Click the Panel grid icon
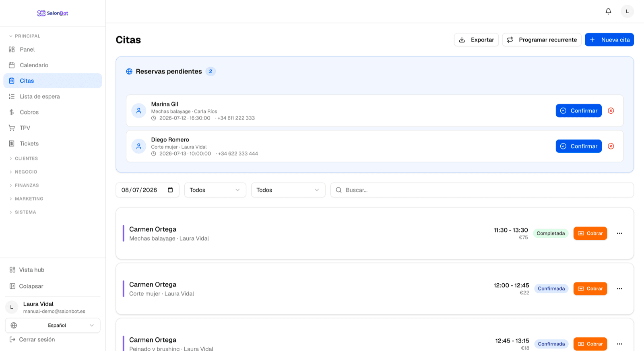 (x=12, y=50)
